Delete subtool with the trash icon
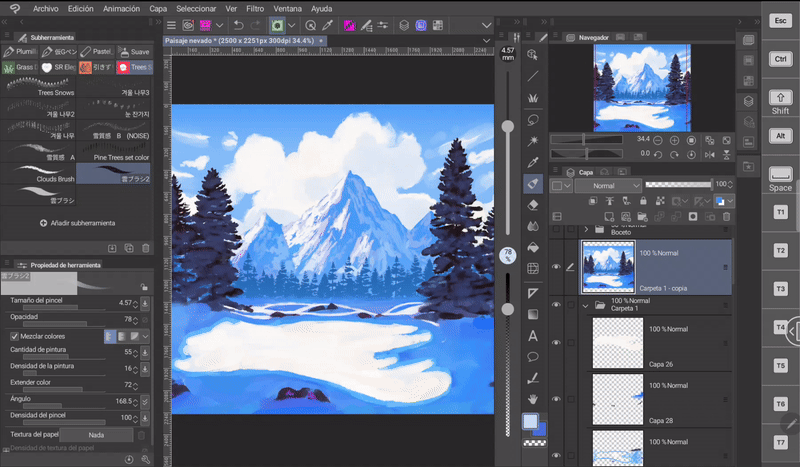Screen dimensions: 800x467 click(x=145, y=248)
